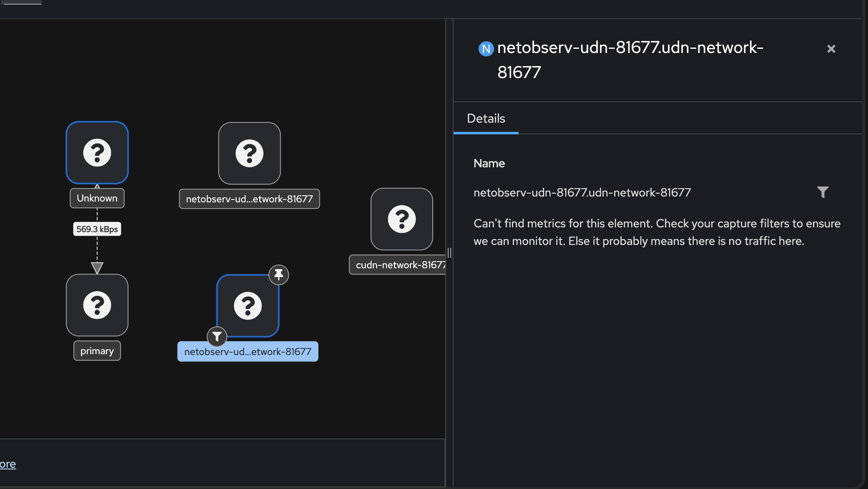Select the primary topology node icon
Viewport: 868px width, 489px height.
click(97, 305)
